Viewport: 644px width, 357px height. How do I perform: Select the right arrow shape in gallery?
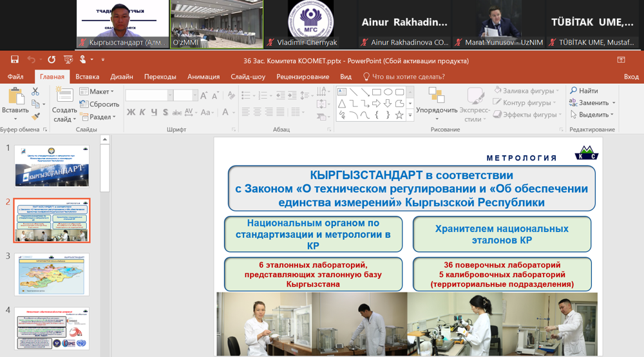click(376, 104)
